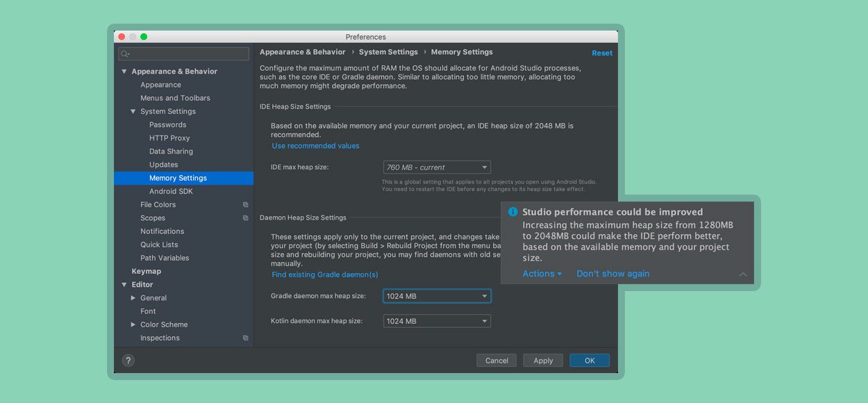Viewport: 868px width, 403px height.
Task: Select Quick Lists in the settings tree
Action: pyautogui.click(x=159, y=245)
